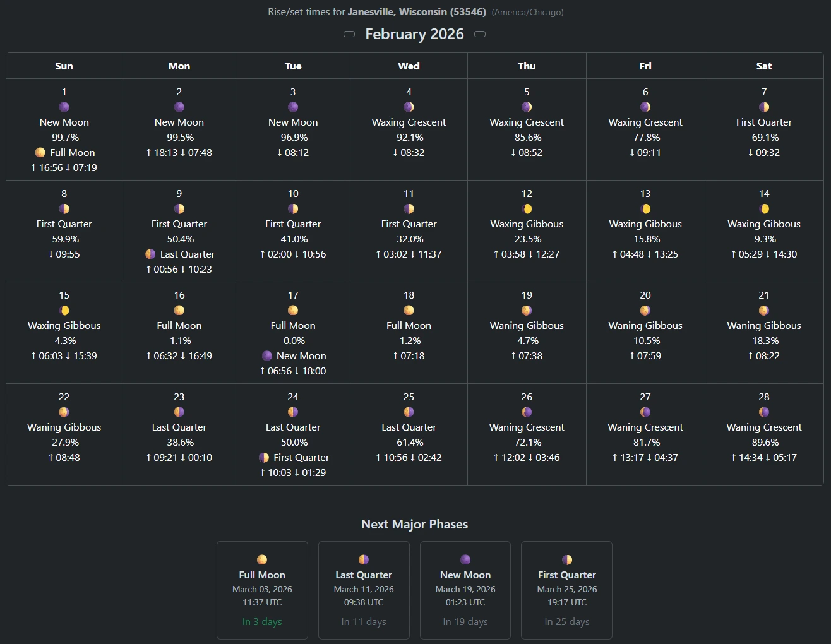Select the Waxing Crescent icon on February 5

527,107
